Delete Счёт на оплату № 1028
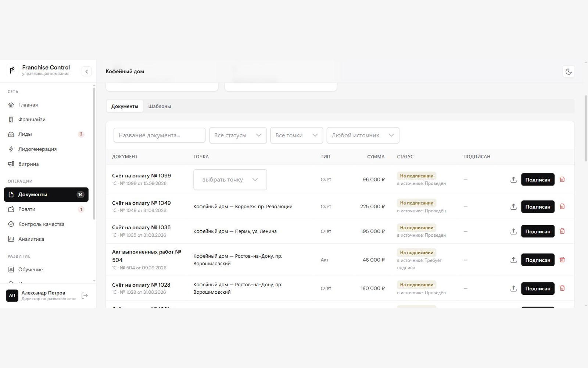The height and width of the screenshot is (368, 588). [x=562, y=288]
